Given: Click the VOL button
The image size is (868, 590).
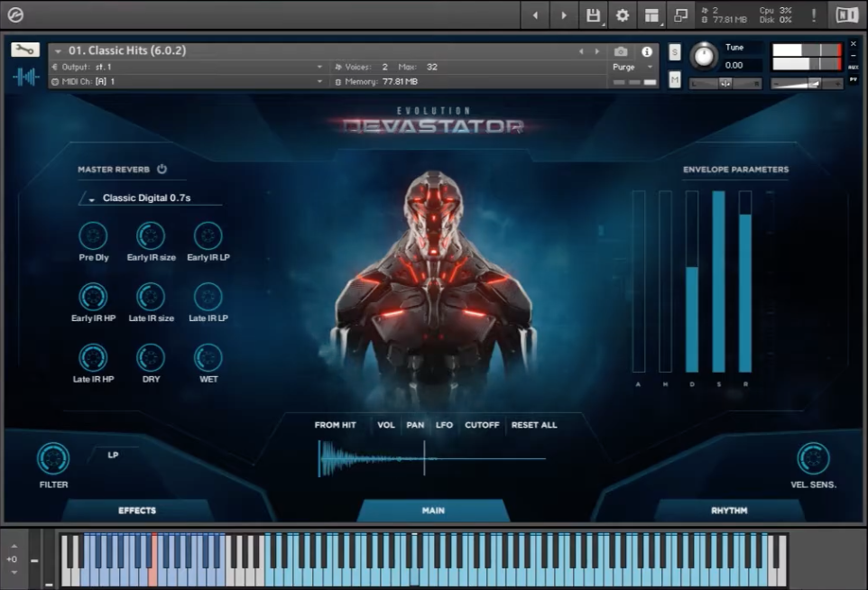Looking at the screenshot, I should click(386, 425).
